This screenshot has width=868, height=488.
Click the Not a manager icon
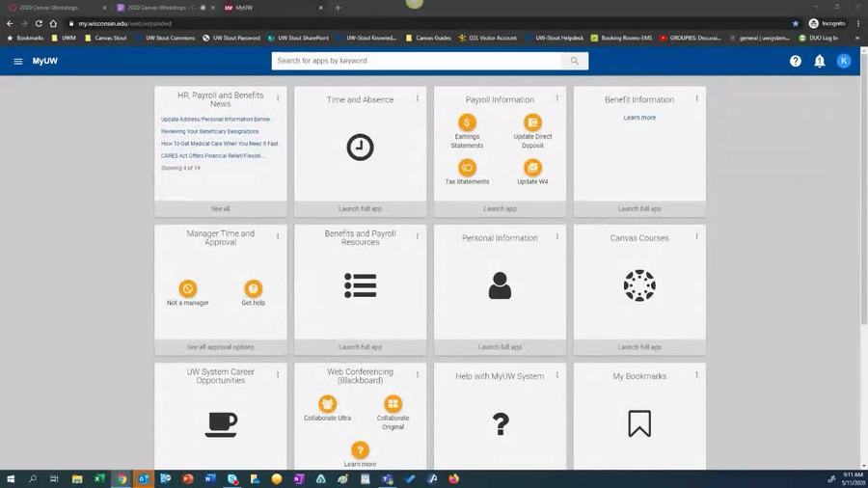188,288
